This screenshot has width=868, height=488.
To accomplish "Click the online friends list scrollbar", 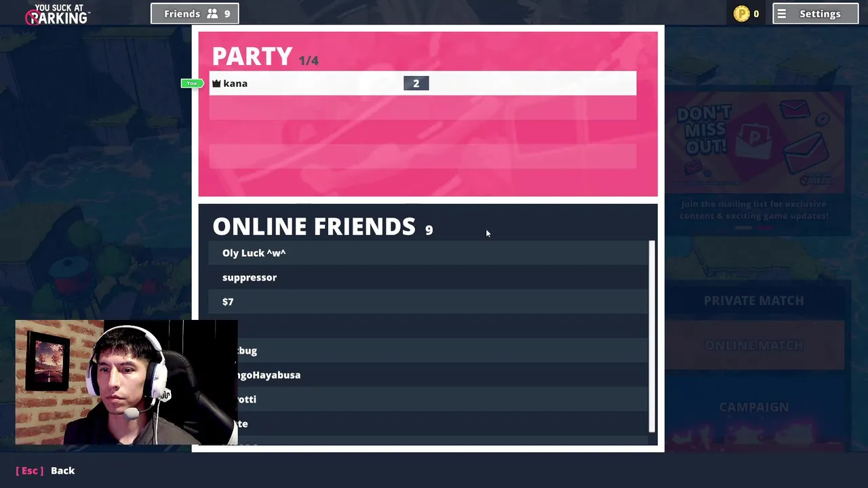I will click(652, 336).
